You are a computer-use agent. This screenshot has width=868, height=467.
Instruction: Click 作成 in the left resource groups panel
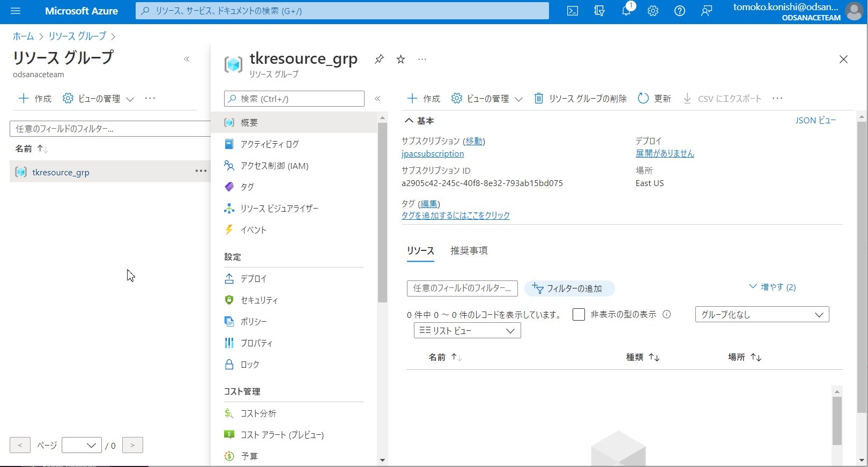click(x=35, y=99)
